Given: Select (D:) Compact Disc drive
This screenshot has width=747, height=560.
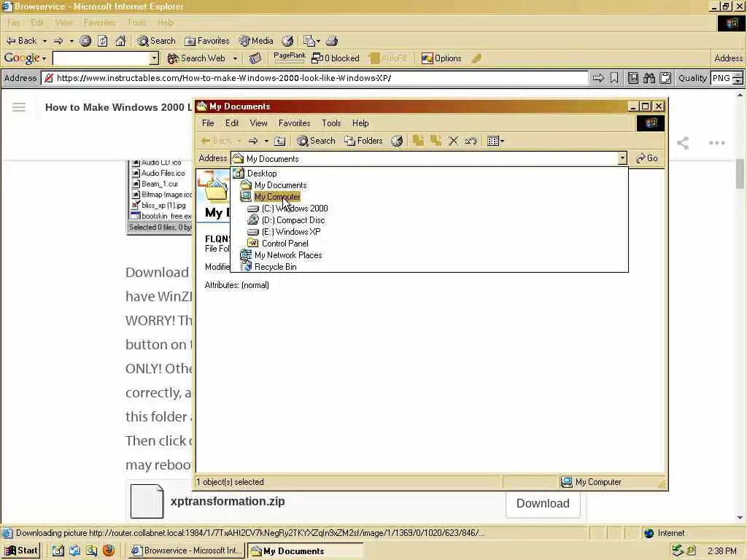Looking at the screenshot, I should [x=293, y=220].
